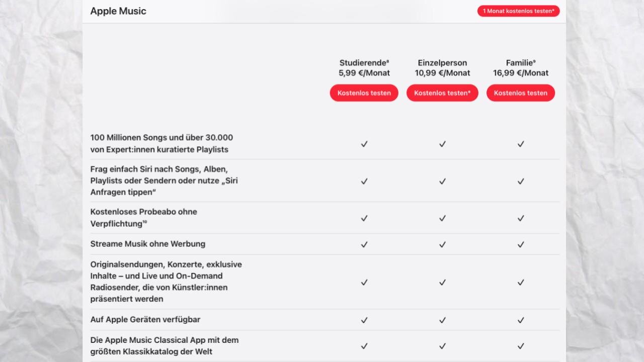The width and height of the screenshot is (644, 362).
Task: Click Studierende checkmark for Kostenloses Probeabo
Action: [x=364, y=218]
